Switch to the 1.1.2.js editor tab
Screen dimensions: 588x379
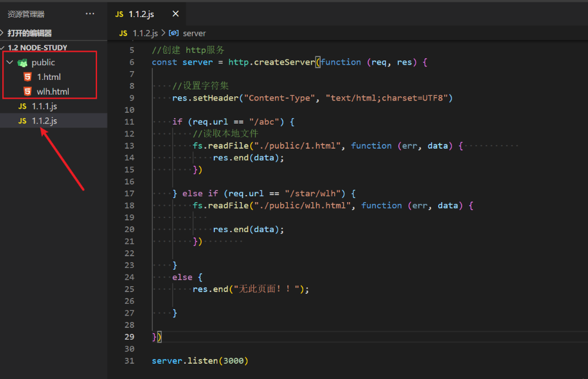[141, 14]
